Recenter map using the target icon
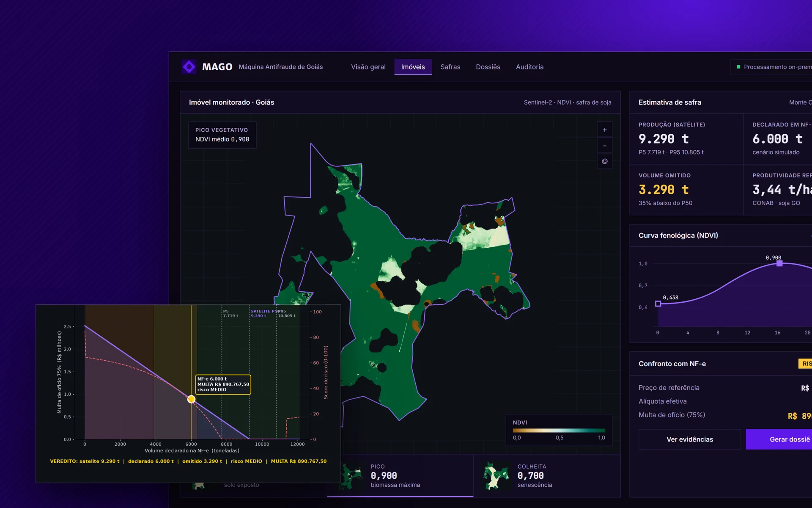Screen dimensions: 812x508 tap(604, 161)
